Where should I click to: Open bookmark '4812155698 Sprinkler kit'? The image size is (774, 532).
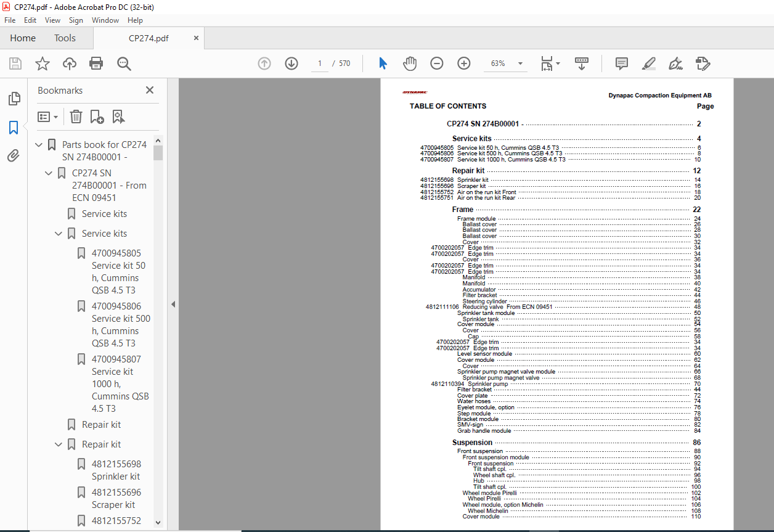click(x=116, y=470)
